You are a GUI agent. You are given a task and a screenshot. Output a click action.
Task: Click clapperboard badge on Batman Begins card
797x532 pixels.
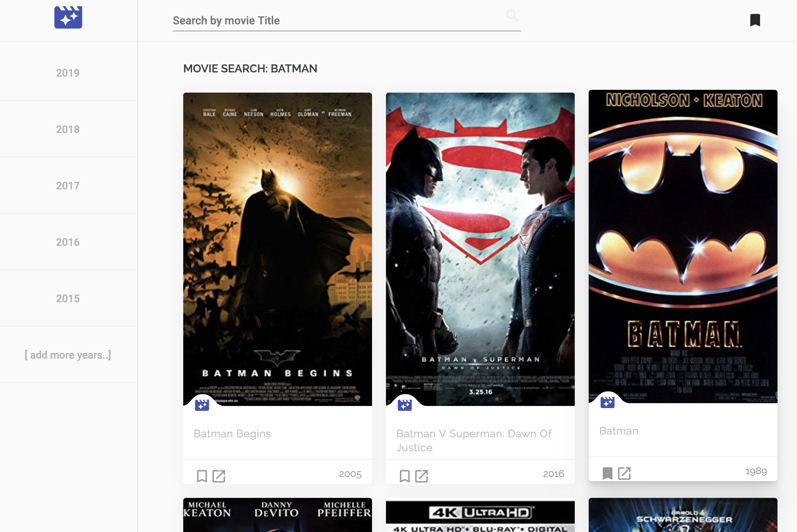202,405
